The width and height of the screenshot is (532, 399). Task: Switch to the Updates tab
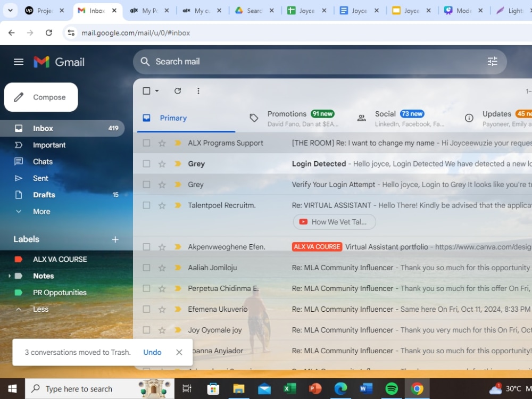[x=497, y=118]
